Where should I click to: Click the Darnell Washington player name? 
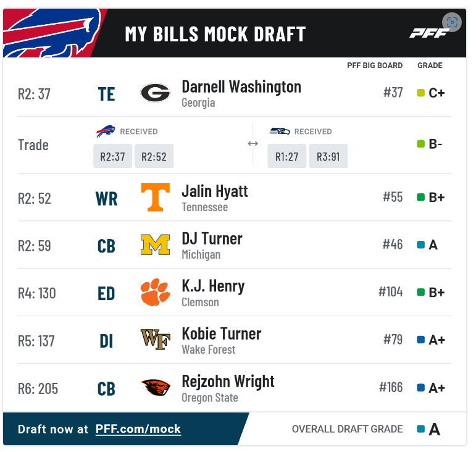[x=241, y=87]
